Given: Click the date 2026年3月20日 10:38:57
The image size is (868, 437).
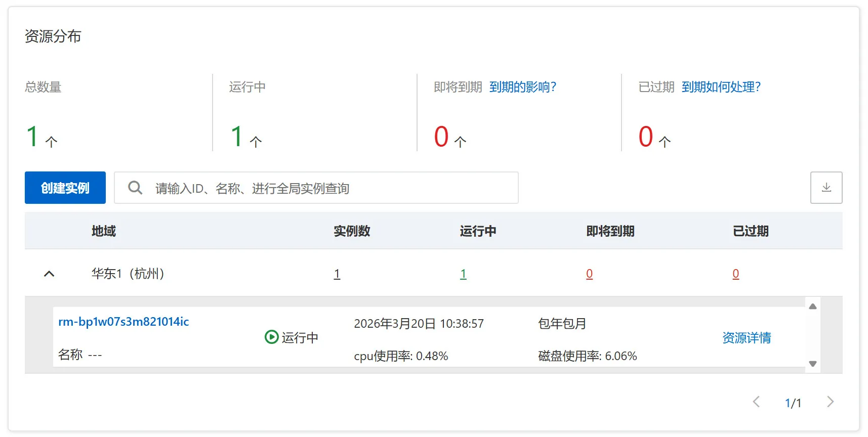Looking at the screenshot, I should click(419, 324).
